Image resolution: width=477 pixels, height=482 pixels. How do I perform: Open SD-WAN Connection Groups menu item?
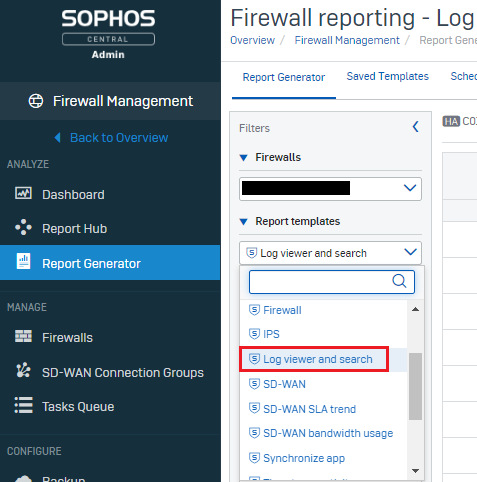123,372
